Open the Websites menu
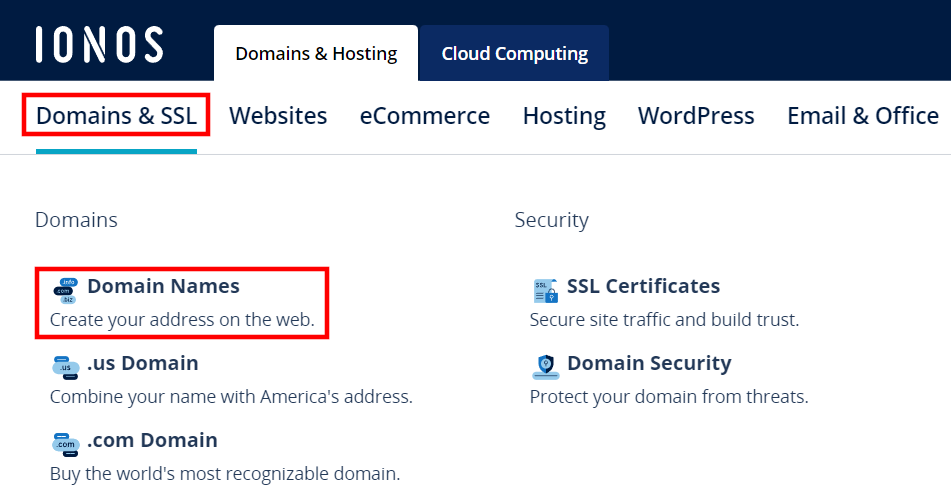This screenshot has width=951, height=491. click(x=278, y=116)
